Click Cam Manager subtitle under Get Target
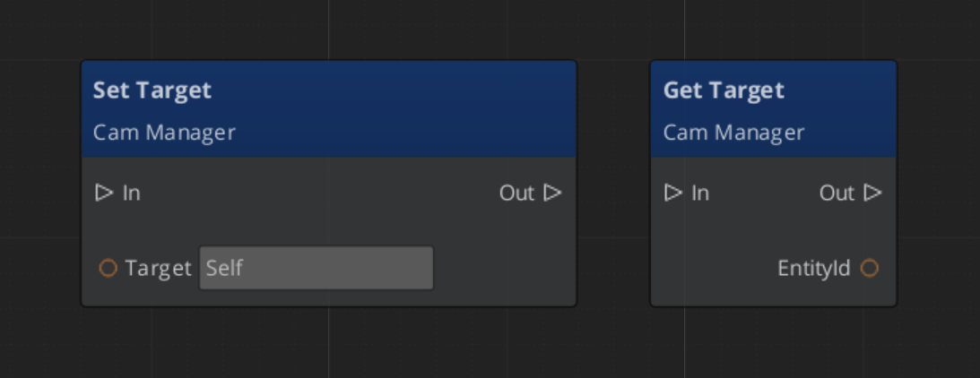This screenshot has width=980, height=378. click(733, 133)
